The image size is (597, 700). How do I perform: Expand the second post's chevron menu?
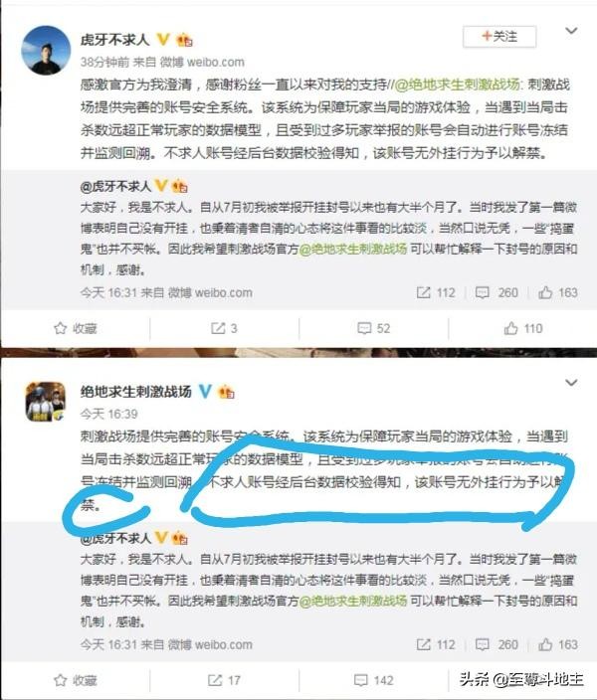point(571,383)
